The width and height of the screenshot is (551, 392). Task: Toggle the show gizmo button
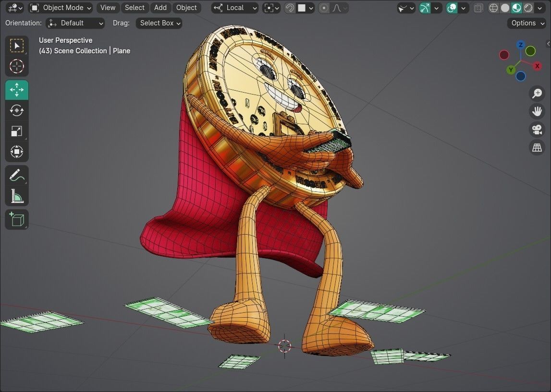tap(425, 8)
